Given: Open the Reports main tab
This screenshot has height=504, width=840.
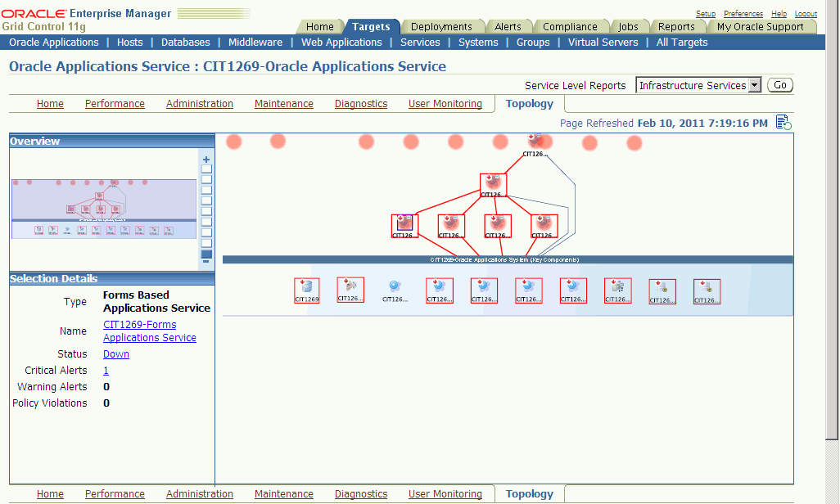Looking at the screenshot, I should click(676, 26).
